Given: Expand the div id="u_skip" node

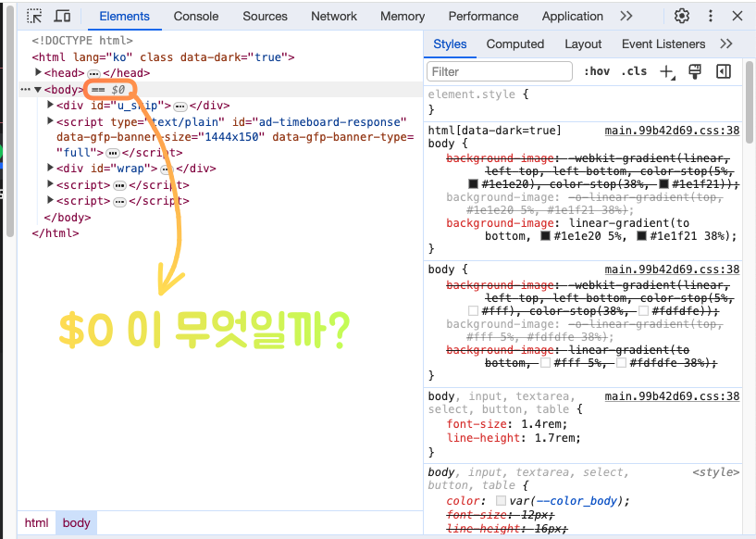Looking at the screenshot, I should tap(50, 105).
